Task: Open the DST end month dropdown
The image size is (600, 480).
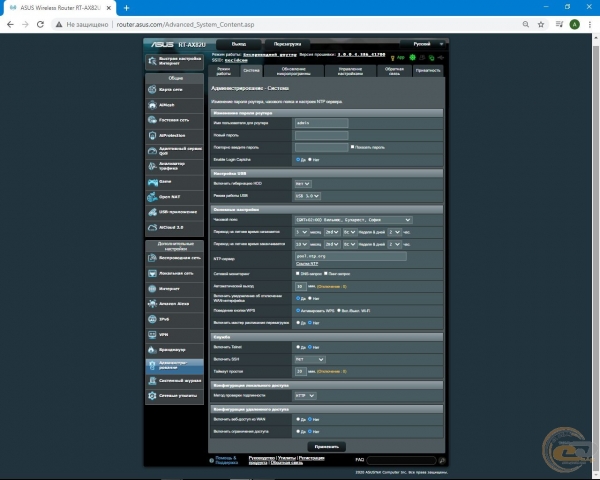Action: [x=302, y=244]
